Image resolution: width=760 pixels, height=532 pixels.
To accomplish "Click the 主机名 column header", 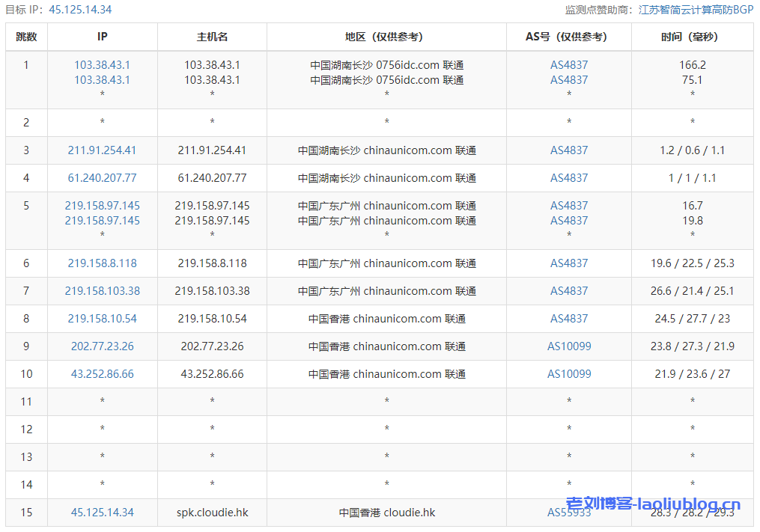I will [212, 37].
